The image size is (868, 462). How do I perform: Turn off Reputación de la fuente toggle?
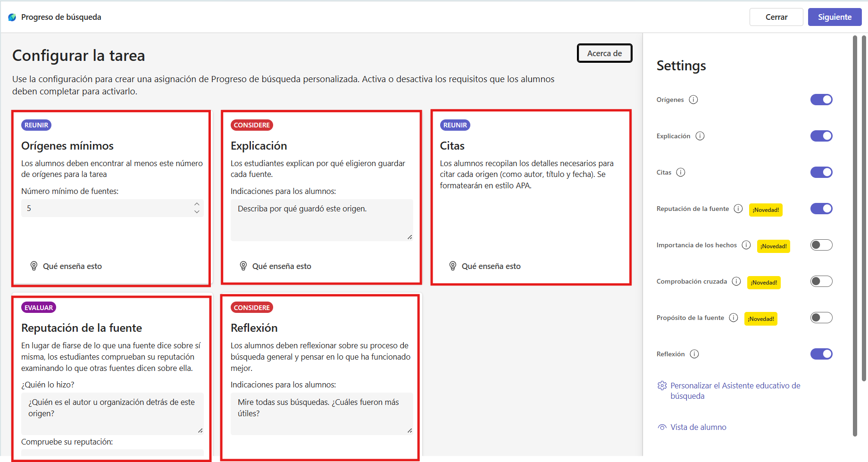pyautogui.click(x=821, y=209)
